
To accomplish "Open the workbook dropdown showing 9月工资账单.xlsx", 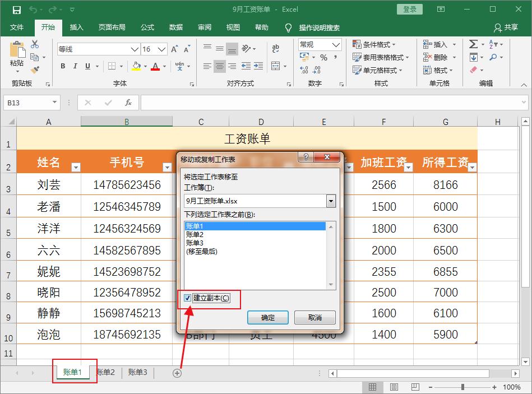I will pyautogui.click(x=331, y=201).
